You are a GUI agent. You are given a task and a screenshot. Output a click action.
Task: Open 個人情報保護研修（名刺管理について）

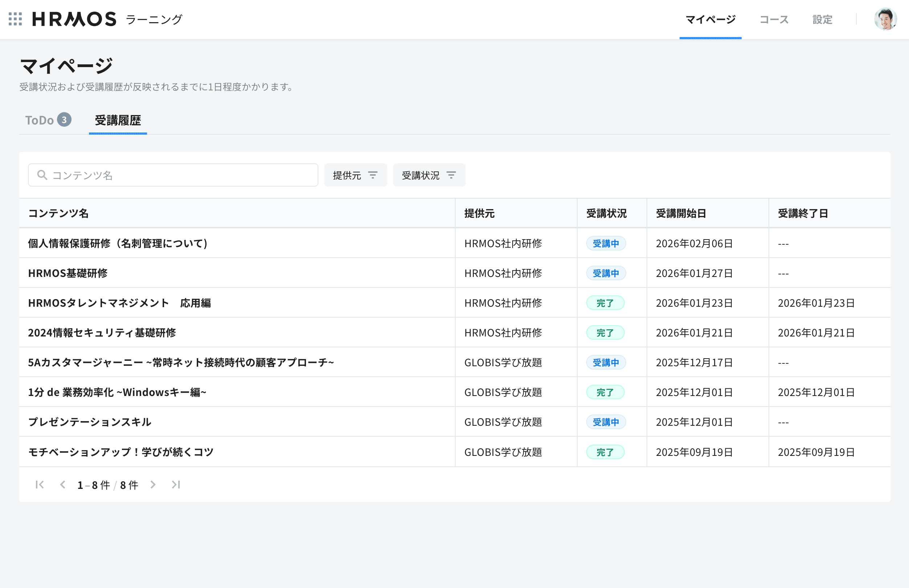(x=118, y=243)
